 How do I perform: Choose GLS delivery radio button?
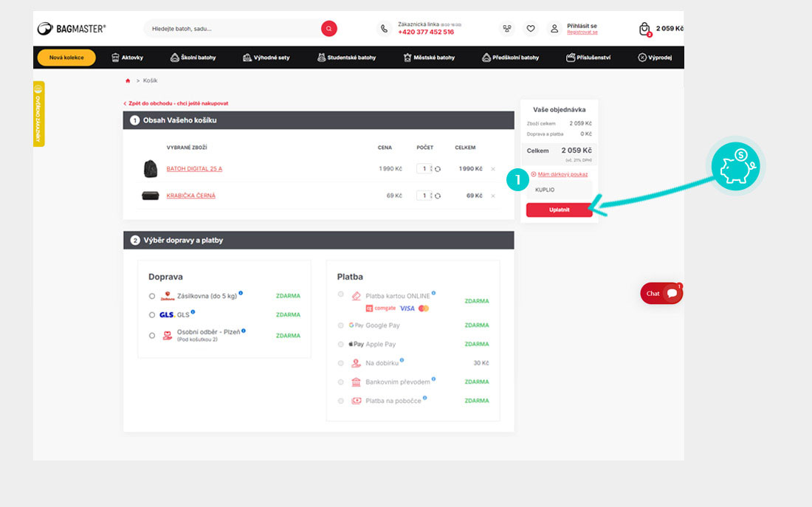(x=152, y=315)
